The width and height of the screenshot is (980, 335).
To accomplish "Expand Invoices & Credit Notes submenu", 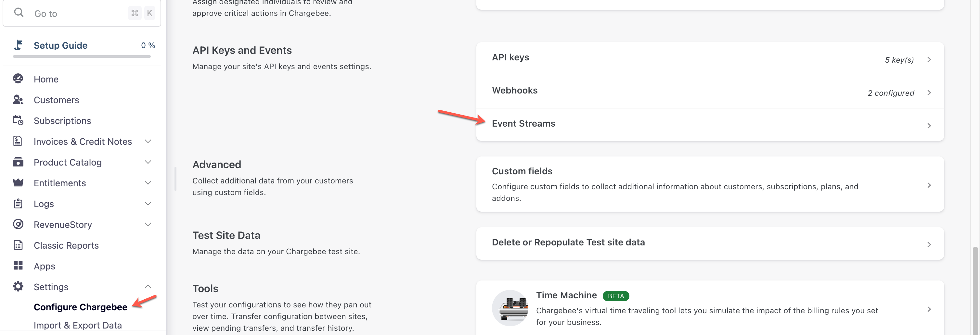I will (x=148, y=142).
